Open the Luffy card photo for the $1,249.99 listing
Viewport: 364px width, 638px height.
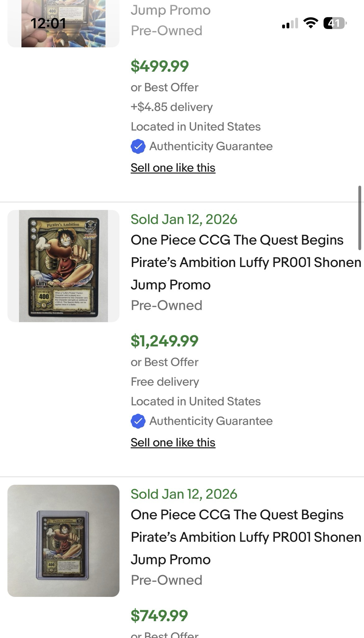pos(63,266)
